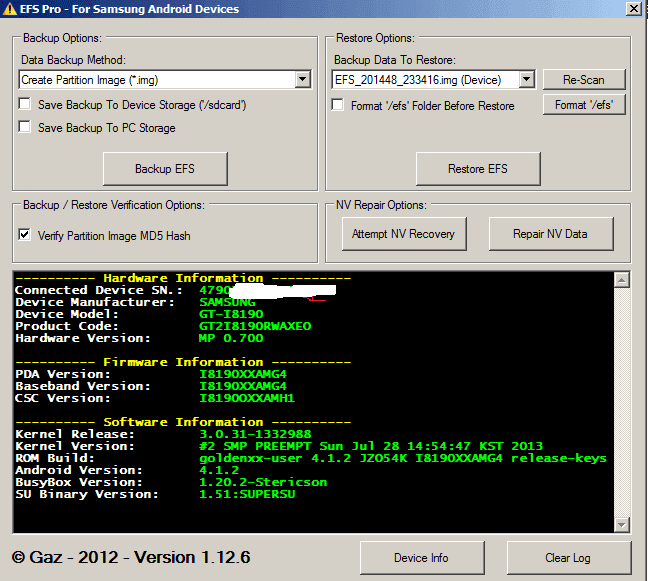Click the Connected Device SN. label
Screen dimensions: 648x581
pos(99,290)
